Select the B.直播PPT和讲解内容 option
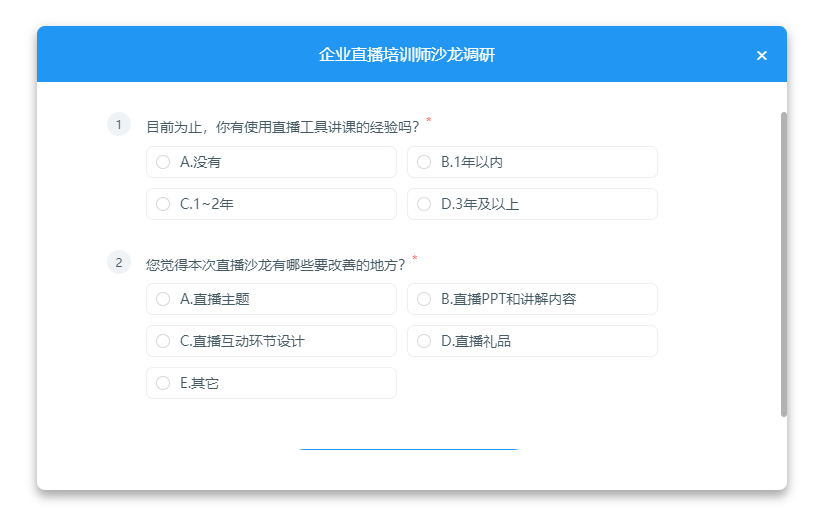The height and width of the screenshot is (516, 818). coord(424,299)
